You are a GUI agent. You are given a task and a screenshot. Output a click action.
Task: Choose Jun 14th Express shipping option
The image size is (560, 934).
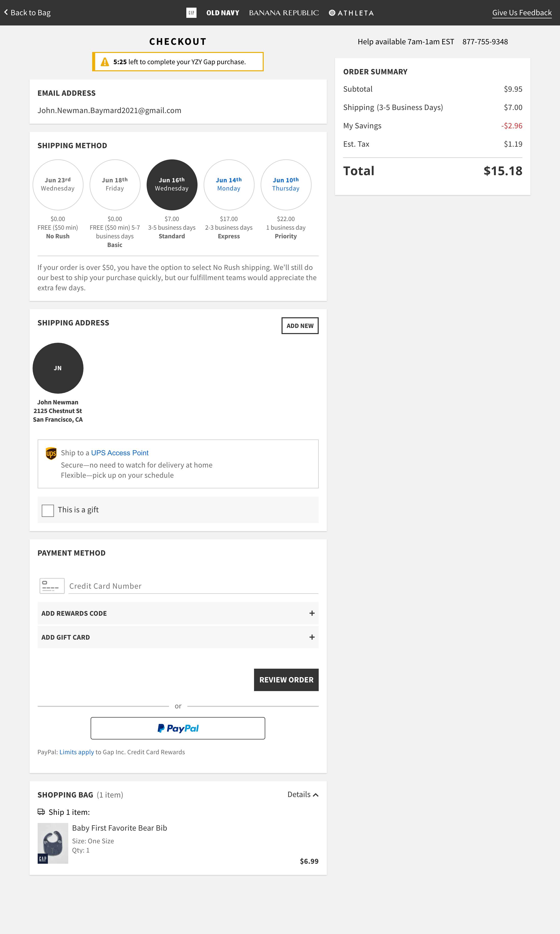(229, 185)
